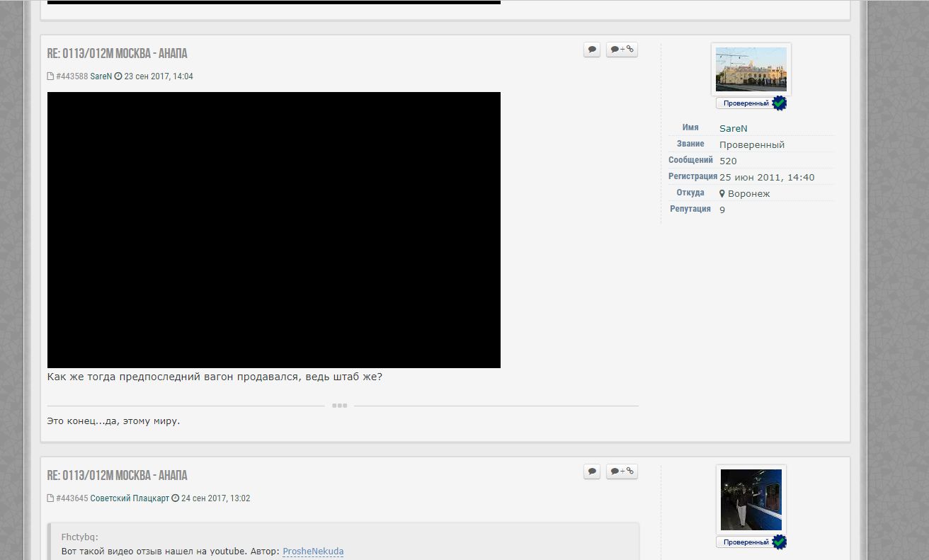
Task: Click quote icon on SareN's post
Action: point(622,50)
